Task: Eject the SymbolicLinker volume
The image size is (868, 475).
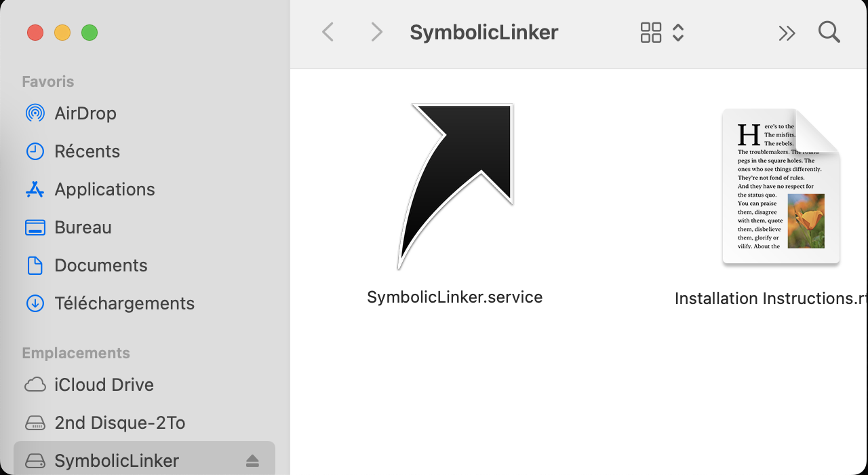Action: (x=252, y=461)
